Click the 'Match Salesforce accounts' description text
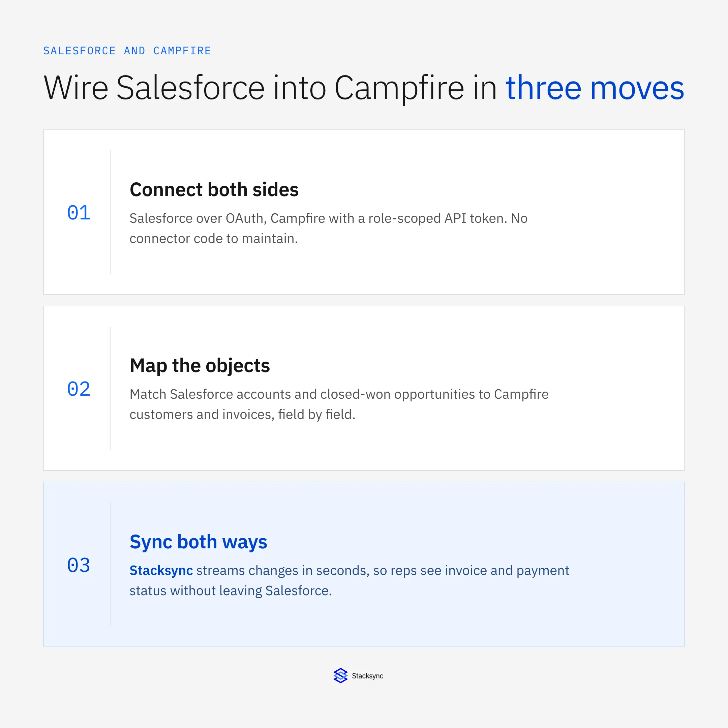The image size is (728, 728). [x=339, y=404]
